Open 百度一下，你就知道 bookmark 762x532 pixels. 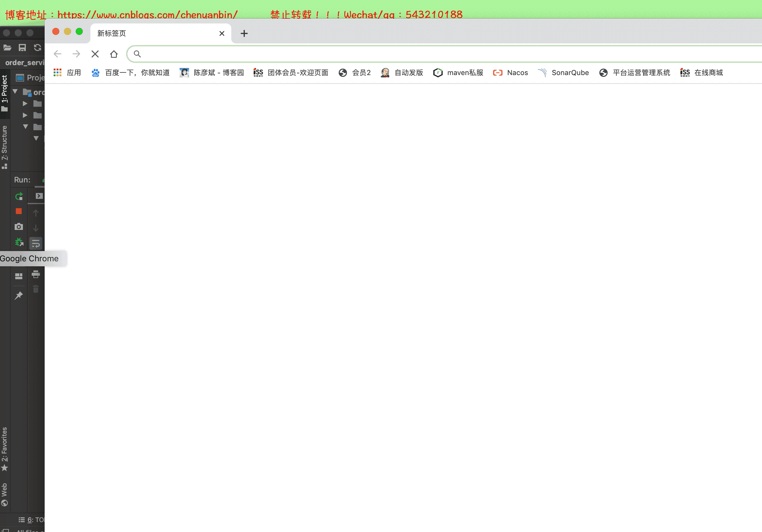[x=130, y=73]
